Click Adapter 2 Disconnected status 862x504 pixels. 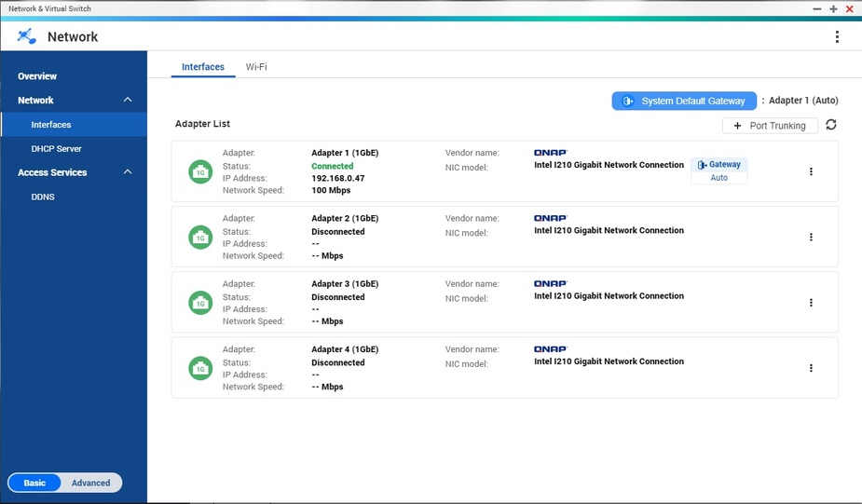(338, 231)
